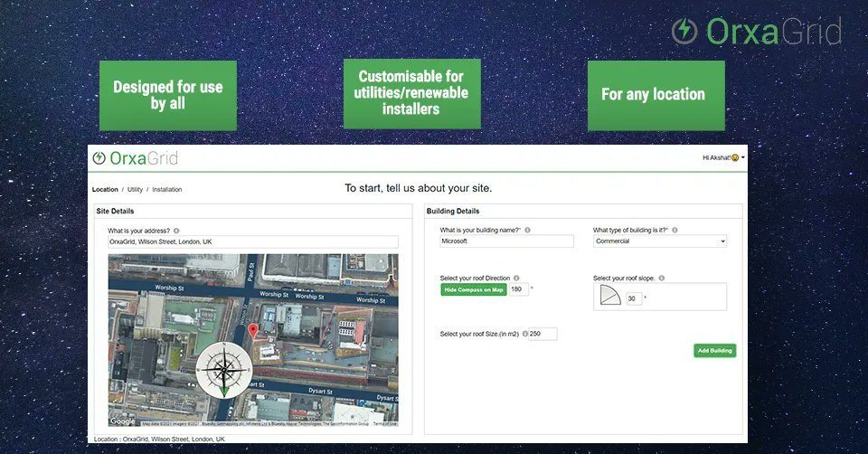The image size is (868, 454).
Task: Open the building type Commercial dropdown
Action: (660, 241)
